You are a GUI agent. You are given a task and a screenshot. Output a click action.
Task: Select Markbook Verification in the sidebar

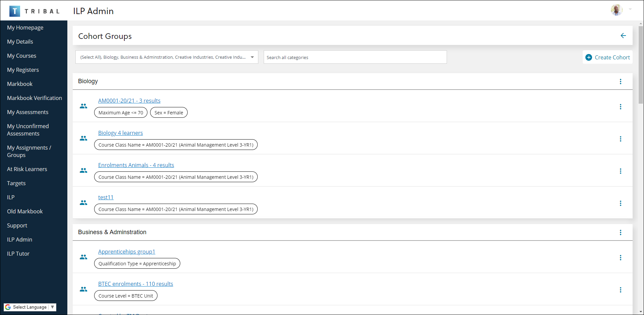(x=34, y=98)
